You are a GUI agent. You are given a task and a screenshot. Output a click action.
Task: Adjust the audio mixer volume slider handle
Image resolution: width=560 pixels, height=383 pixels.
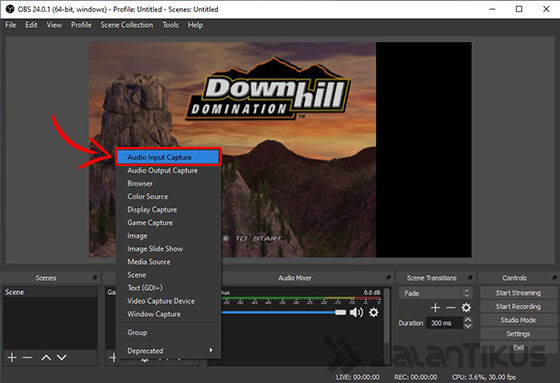point(340,313)
